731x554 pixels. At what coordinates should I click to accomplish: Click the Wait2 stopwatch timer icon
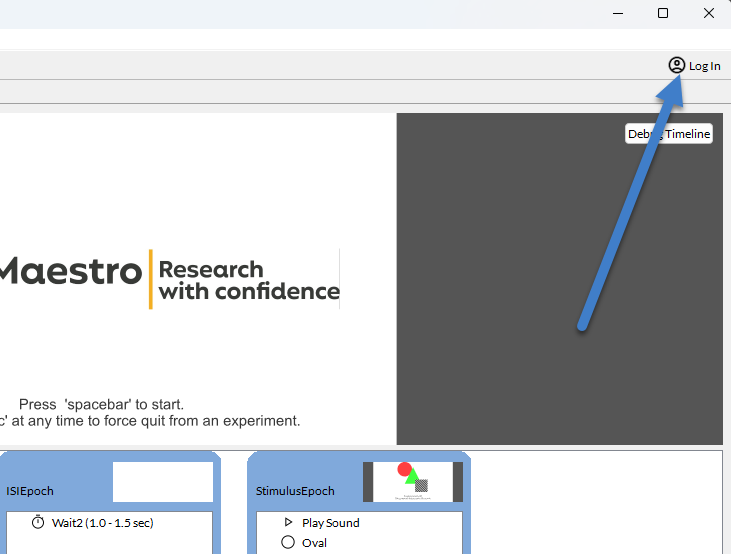(x=38, y=522)
